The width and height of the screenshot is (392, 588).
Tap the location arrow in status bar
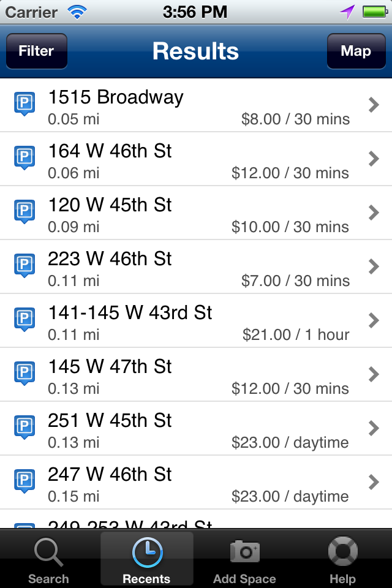click(347, 12)
